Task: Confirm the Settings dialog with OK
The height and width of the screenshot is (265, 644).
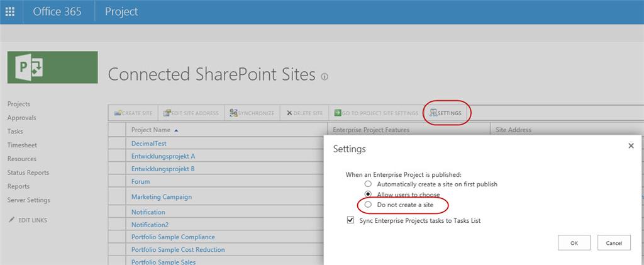Action: coord(574,243)
